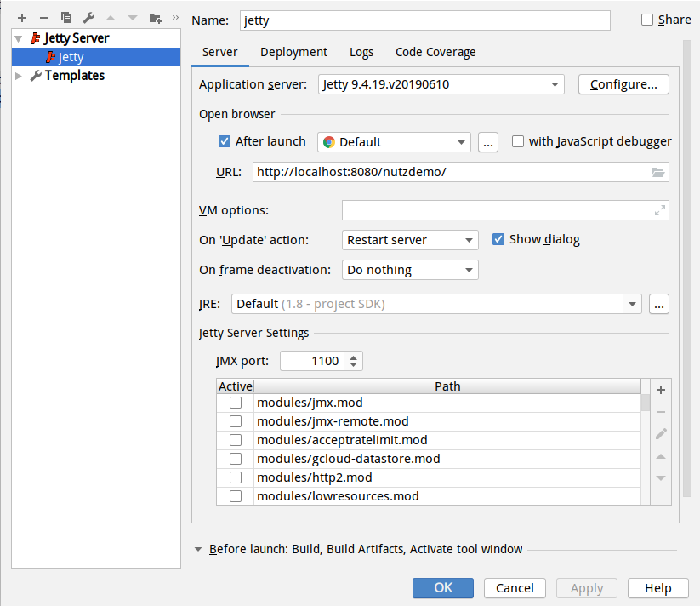Screen dimensions: 700x606
Task: Confirm the dialog with OK button
Action: coord(443,587)
